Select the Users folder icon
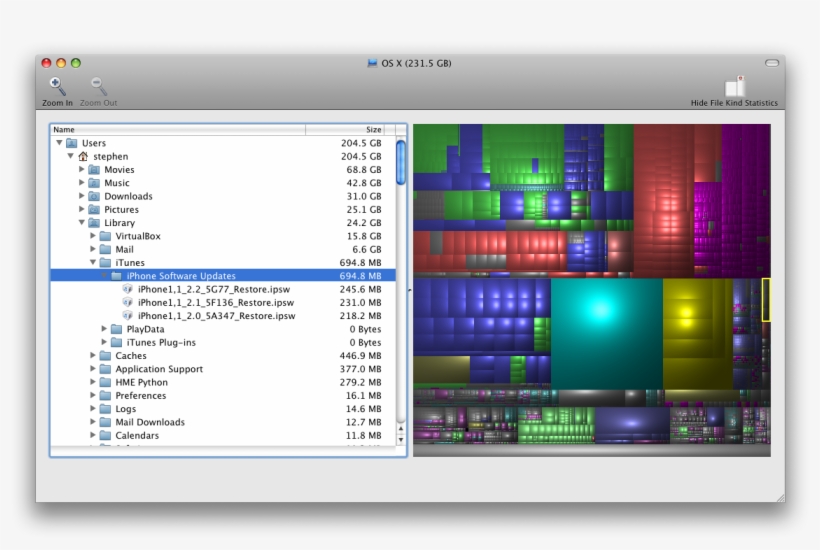820x550 pixels. click(x=72, y=143)
